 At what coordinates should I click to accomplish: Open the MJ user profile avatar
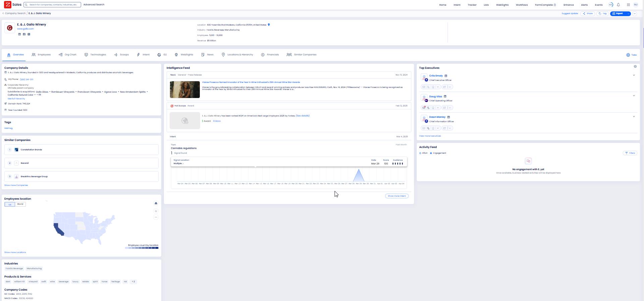[x=636, y=5]
